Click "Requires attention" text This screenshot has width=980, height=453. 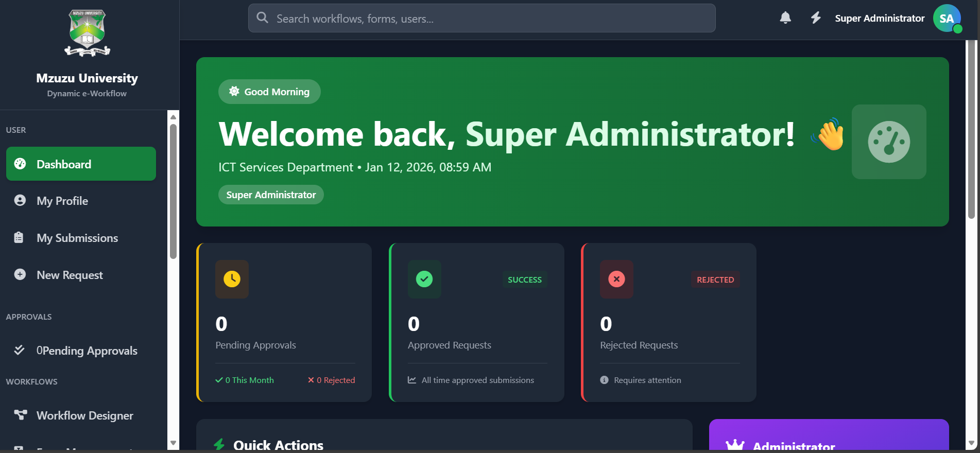[647, 380]
